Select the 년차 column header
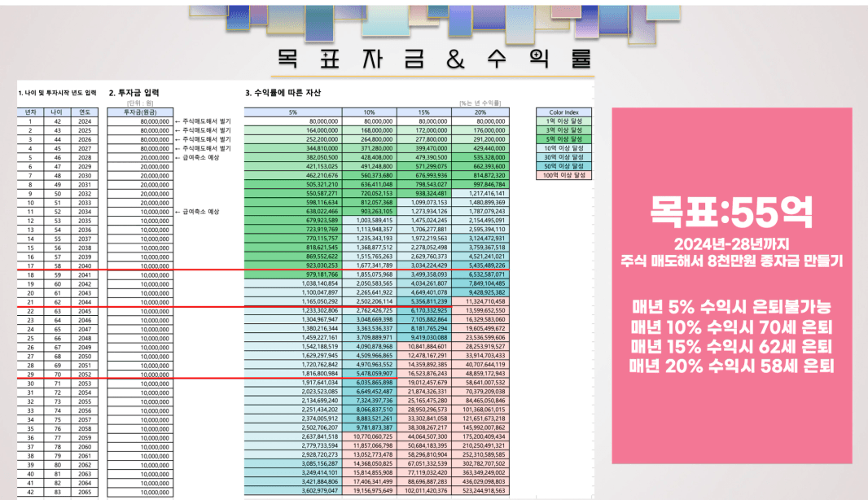 [30, 112]
